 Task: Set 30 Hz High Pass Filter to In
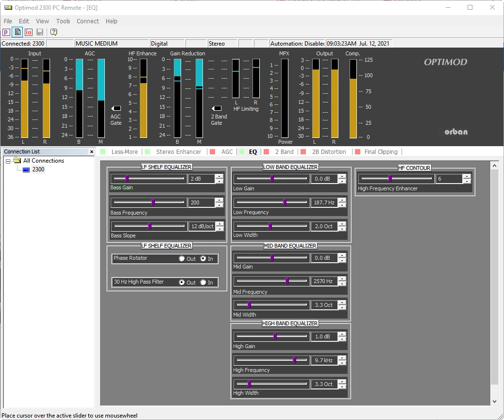[x=203, y=282]
